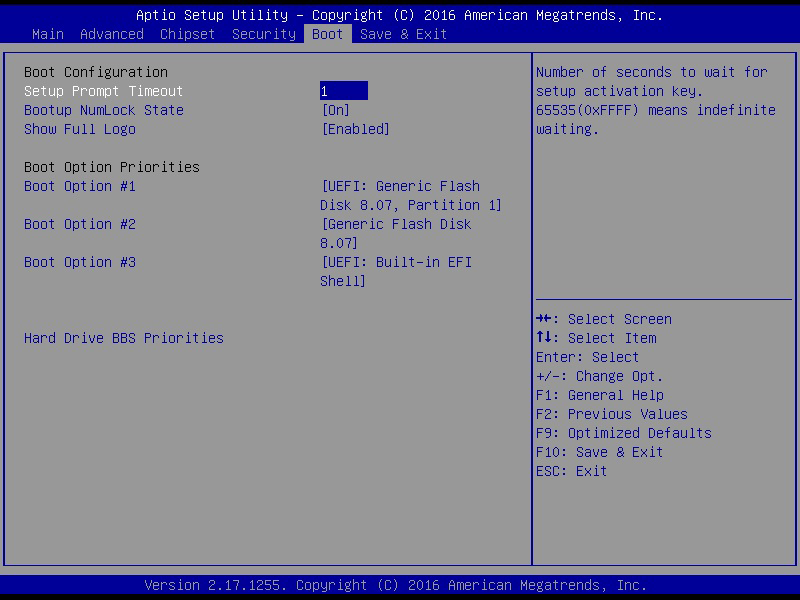Open Hard Drive BBS Priorities submenu
This screenshot has width=800, height=600.
(x=123, y=338)
